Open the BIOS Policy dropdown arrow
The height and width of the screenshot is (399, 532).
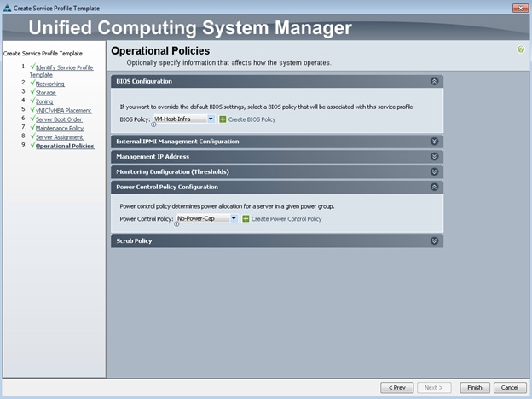[x=211, y=119]
